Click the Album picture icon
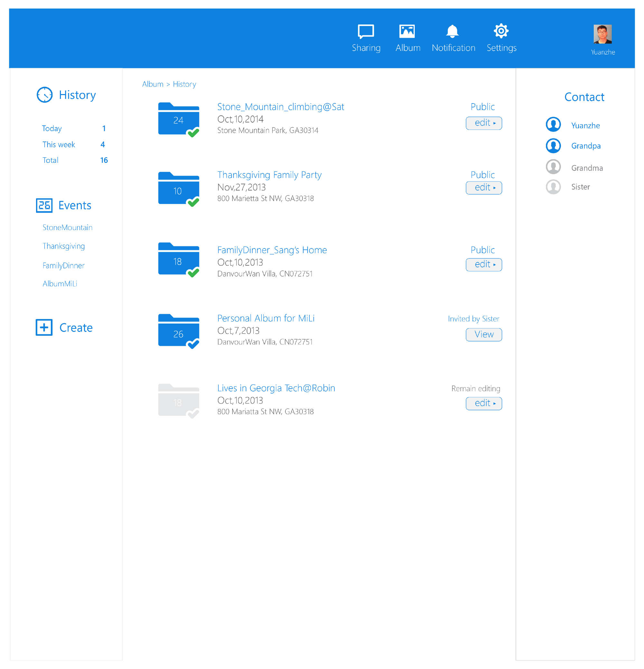 (407, 31)
